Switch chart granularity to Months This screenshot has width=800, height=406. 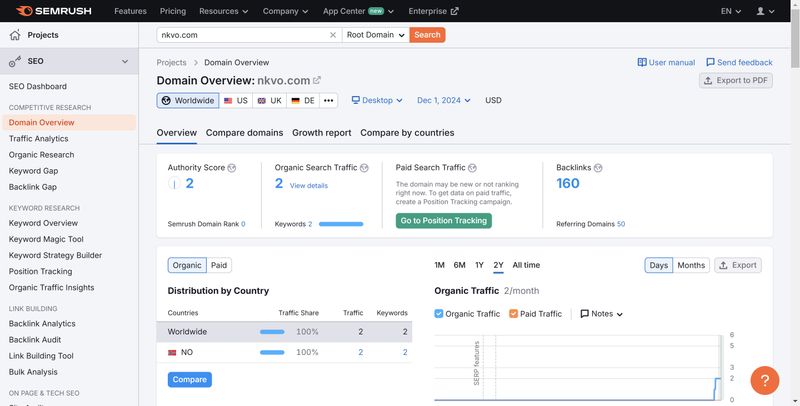click(691, 265)
